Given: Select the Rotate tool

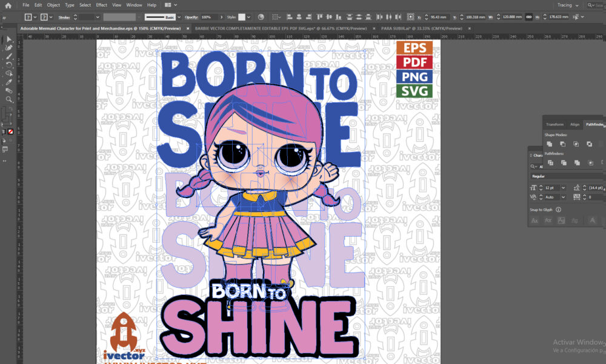Looking at the screenshot, I should 9,65.
